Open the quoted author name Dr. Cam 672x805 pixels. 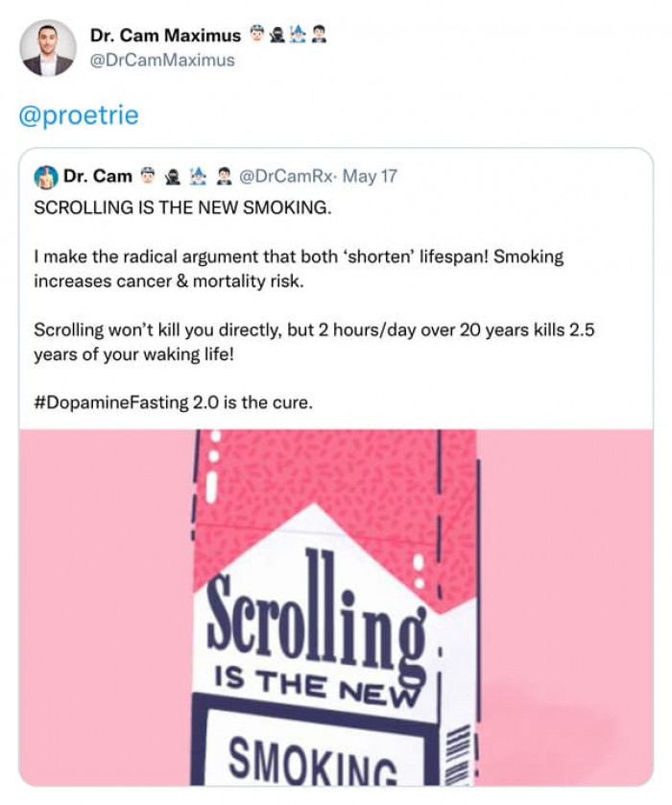coord(98,177)
